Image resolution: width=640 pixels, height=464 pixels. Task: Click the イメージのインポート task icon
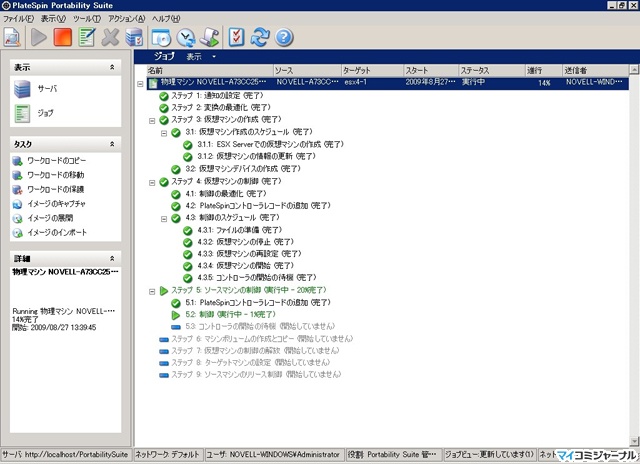[17, 233]
